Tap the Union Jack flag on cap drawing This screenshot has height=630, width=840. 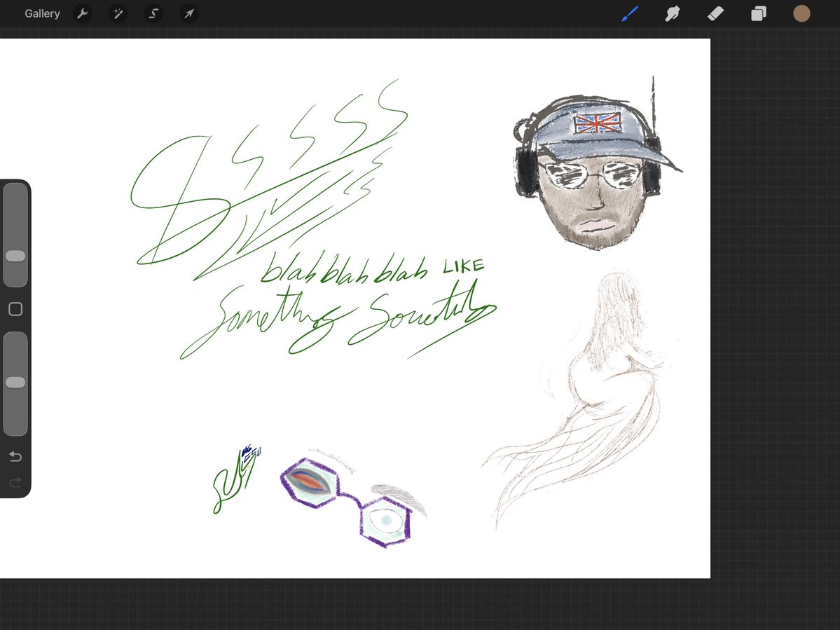598,123
